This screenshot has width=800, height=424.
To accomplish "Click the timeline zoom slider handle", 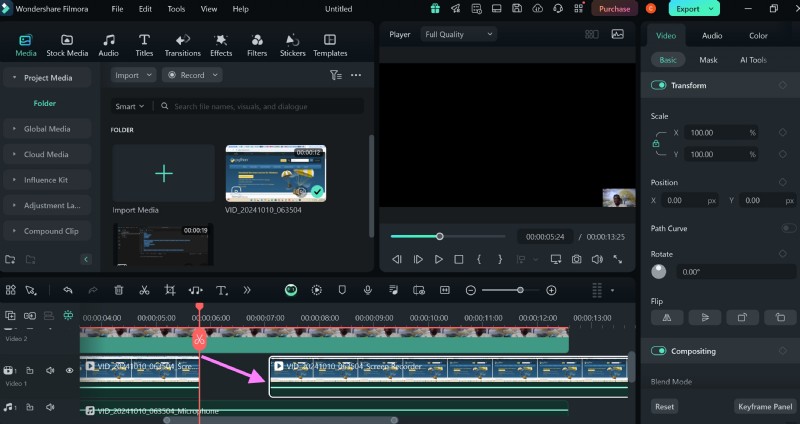I will [520, 290].
